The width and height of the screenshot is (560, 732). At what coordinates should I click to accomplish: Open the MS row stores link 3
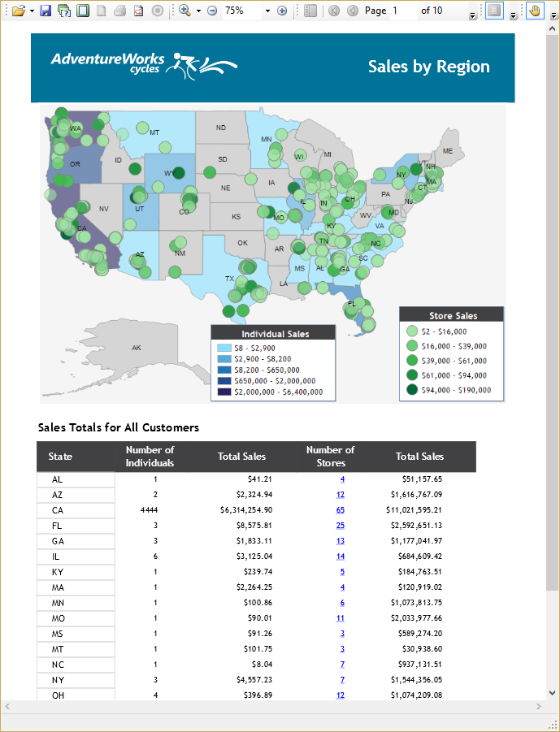pyautogui.click(x=342, y=634)
